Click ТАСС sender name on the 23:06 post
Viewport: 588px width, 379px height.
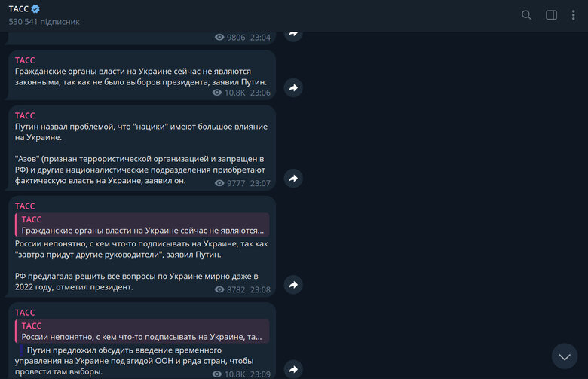click(x=25, y=60)
